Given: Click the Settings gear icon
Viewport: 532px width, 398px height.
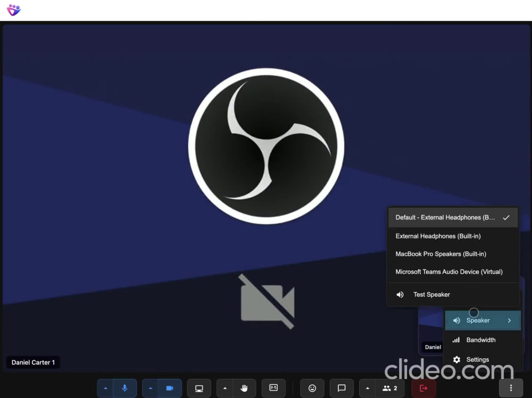Looking at the screenshot, I should pos(456,360).
